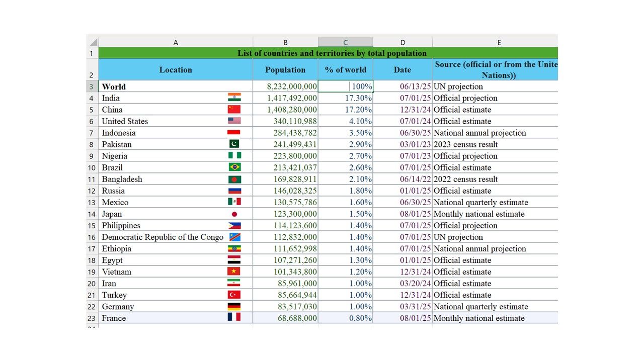Select the '2023 census result' cell

point(496,144)
